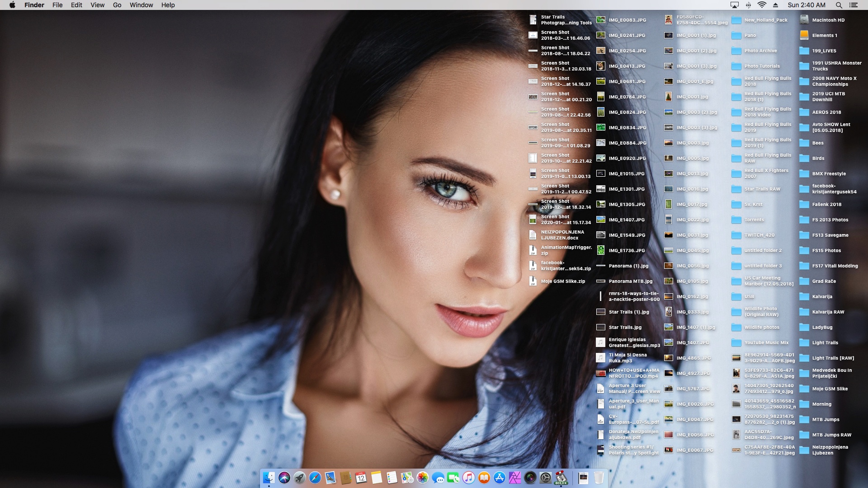Open System Preferences gear in dock
Image resolution: width=868 pixels, height=488 pixels.
(x=546, y=478)
